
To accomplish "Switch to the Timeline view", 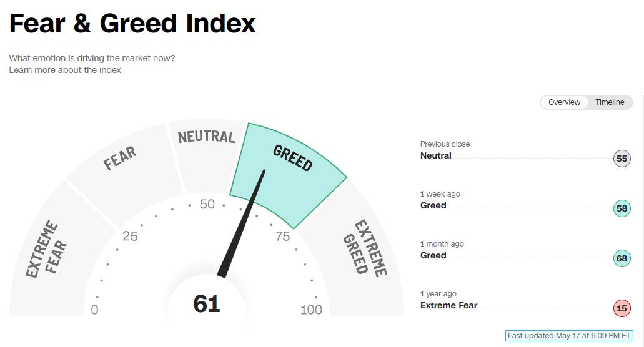I will (610, 102).
